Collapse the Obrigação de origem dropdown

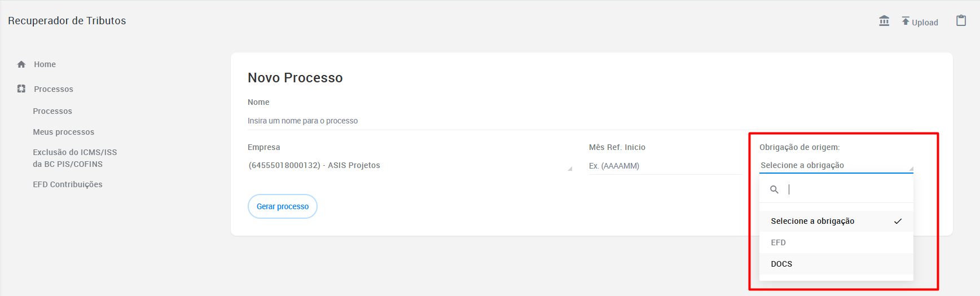point(836,165)
